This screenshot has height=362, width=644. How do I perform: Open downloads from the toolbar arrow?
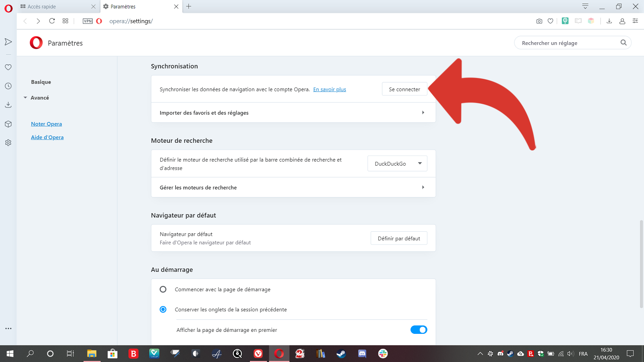coord(609,21)
